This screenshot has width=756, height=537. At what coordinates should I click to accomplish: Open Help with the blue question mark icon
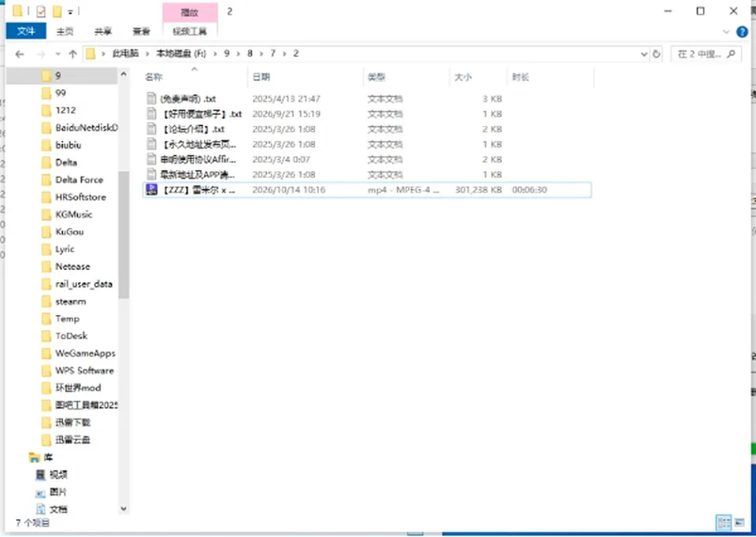742,31
